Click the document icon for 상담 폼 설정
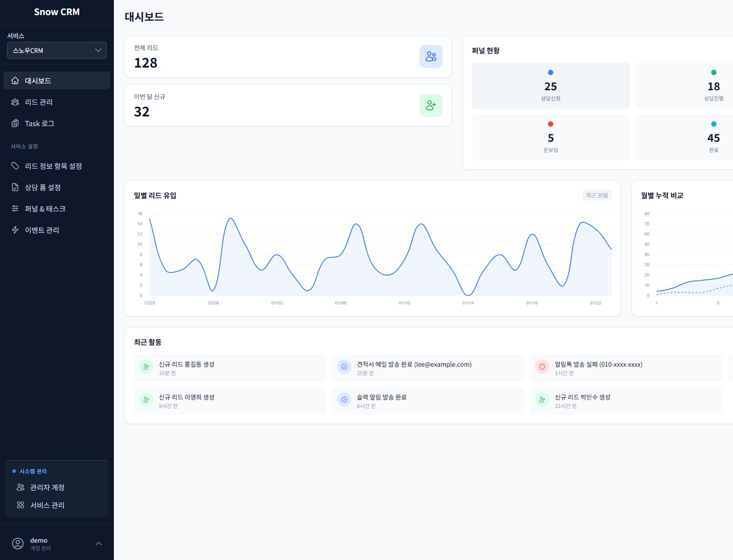 [x=15, y=187]
